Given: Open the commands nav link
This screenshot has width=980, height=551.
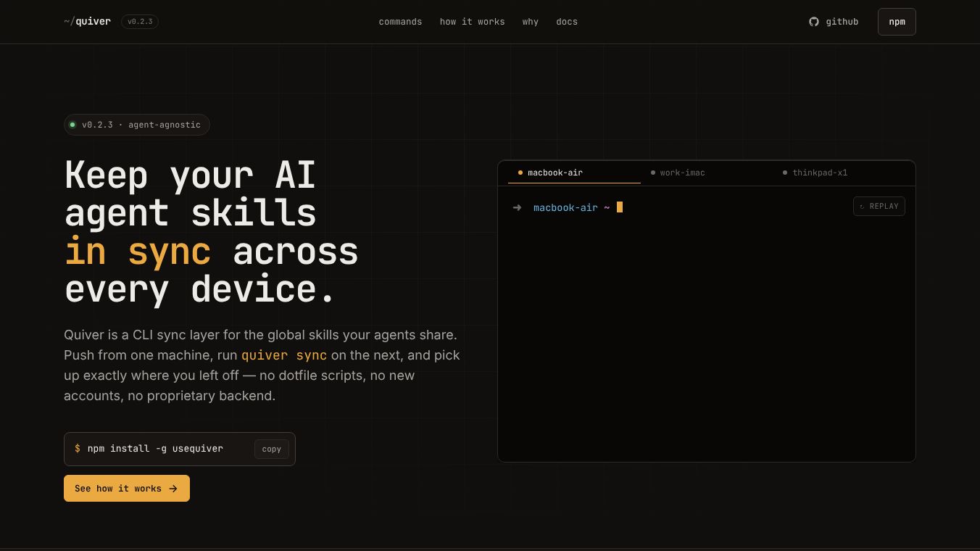Looking at the screenshot, I should [400, 22].
